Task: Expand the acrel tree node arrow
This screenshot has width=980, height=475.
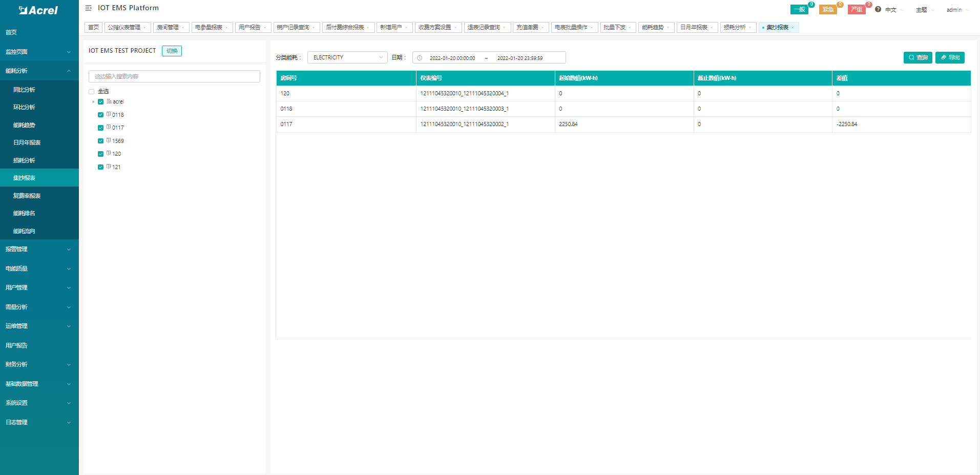Action: (93, 102)
